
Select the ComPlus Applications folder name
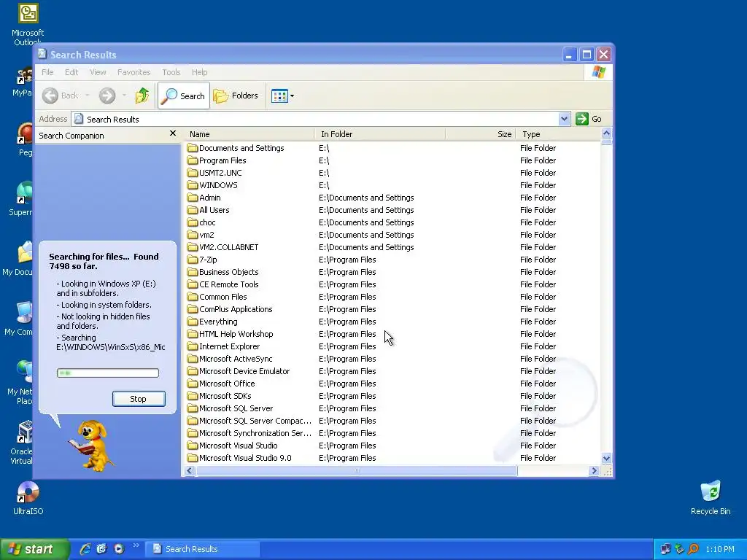[x=236, y=309]
